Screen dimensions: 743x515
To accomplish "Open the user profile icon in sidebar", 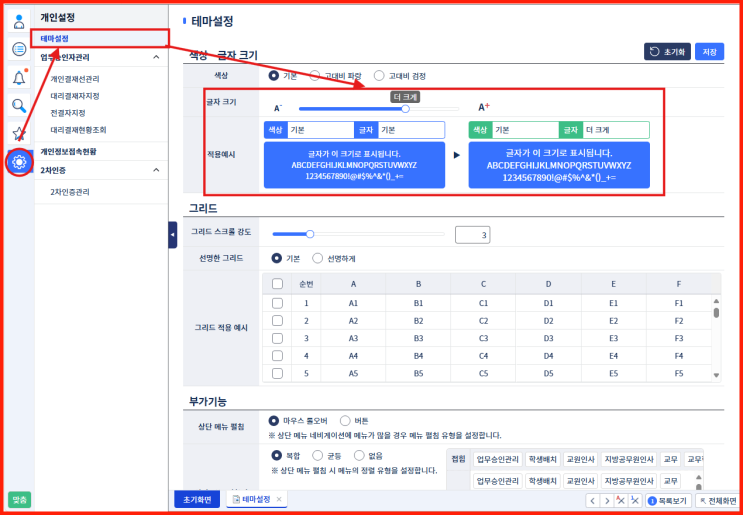I will coord(19,21).
